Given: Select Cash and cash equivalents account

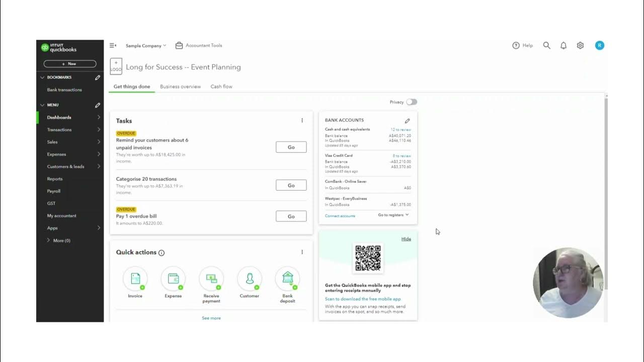Looking at the screenshot, I should point(347,129).
